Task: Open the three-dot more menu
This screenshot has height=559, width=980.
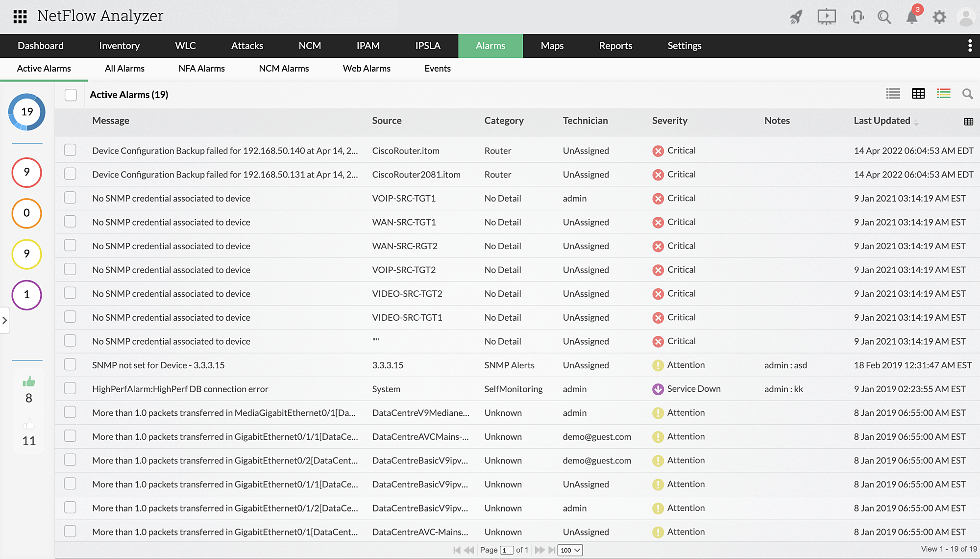Action: (970, 46)
